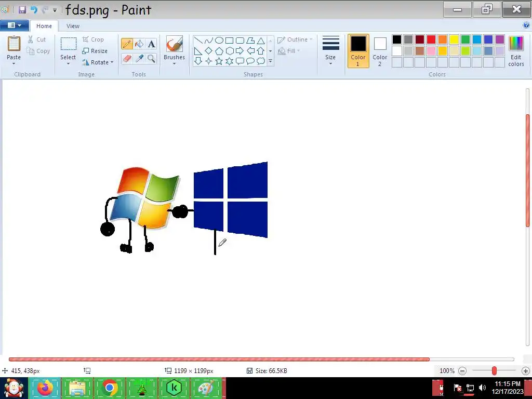Click the Undo arrow in title bar
532x399 pixels.
point(34,9)
